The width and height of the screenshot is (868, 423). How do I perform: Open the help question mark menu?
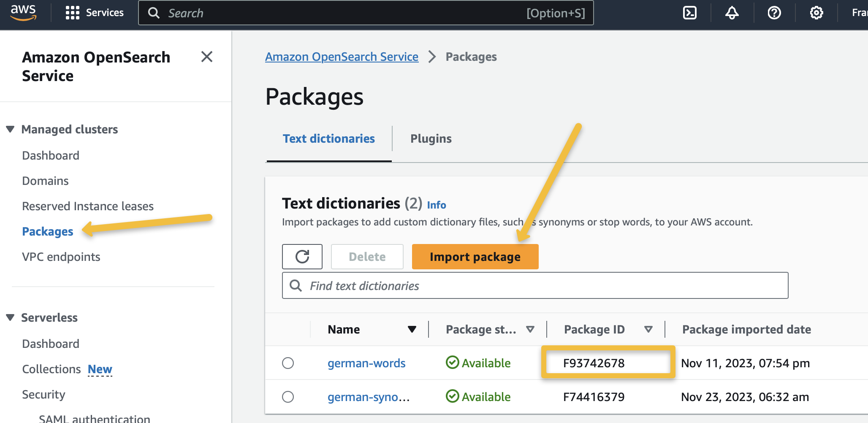point(774,13)
